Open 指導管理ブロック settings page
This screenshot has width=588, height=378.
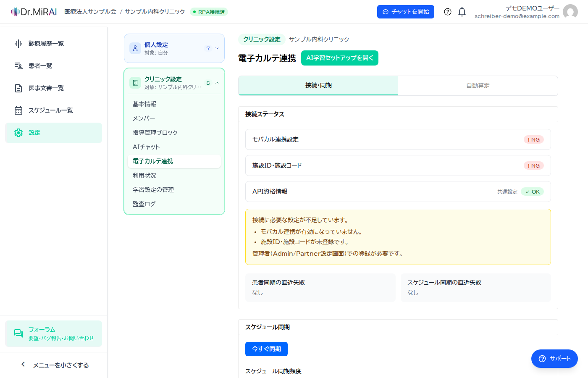[174, 133]
